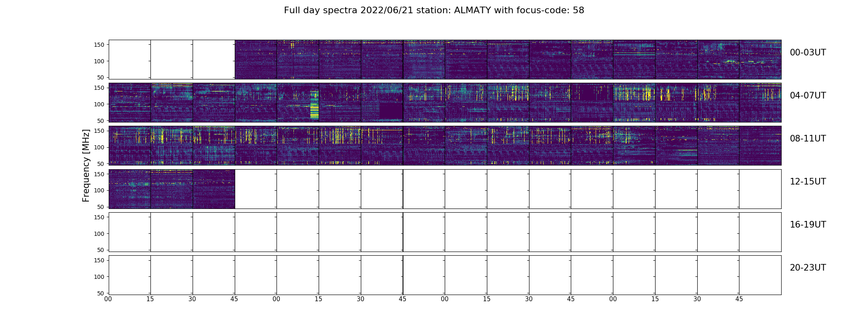
Task: Click the spectrogram data in the 12-15UT row
Action: pyautogui.click(x=172, y=189)
